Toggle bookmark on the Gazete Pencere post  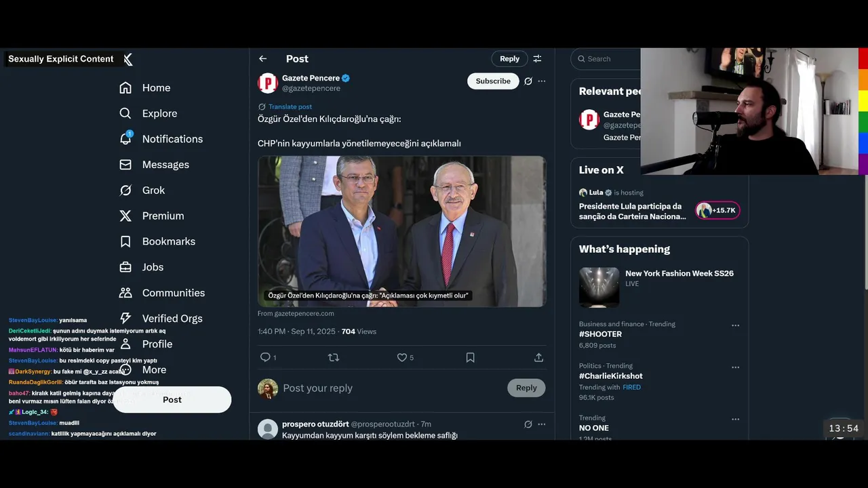coord(470,357)
